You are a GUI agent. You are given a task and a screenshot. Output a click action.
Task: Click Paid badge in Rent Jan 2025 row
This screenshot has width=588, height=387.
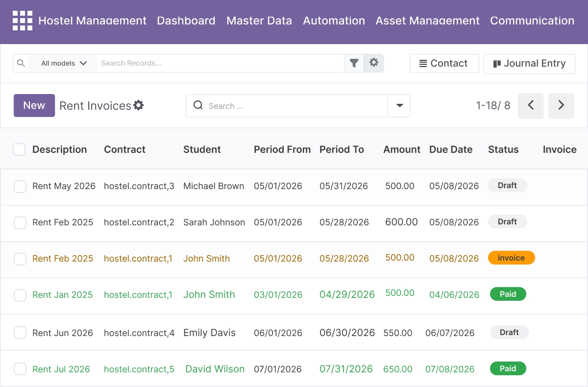[508, 294]
